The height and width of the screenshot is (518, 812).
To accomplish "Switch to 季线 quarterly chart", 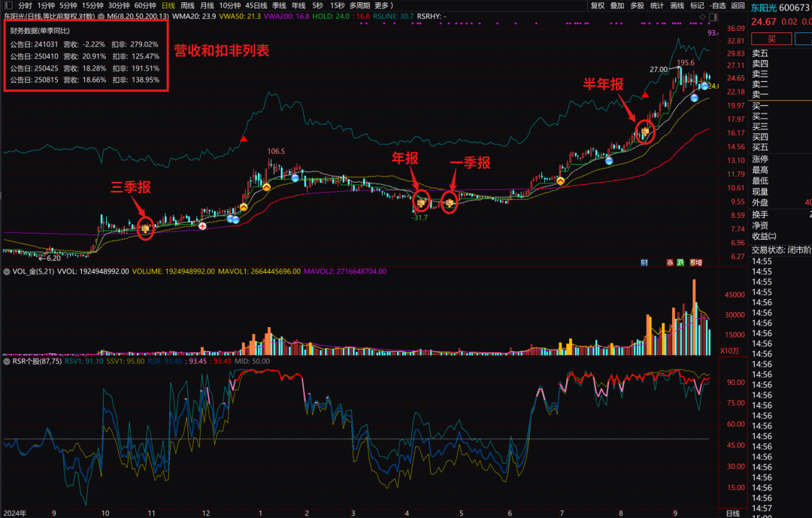I will click(279, 6).
